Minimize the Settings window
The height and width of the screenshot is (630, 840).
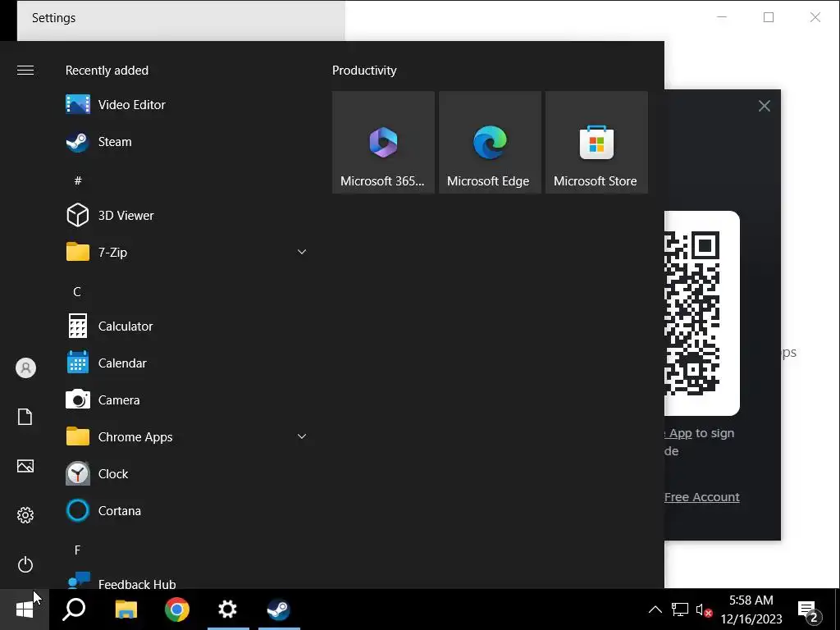click(722, 17)
